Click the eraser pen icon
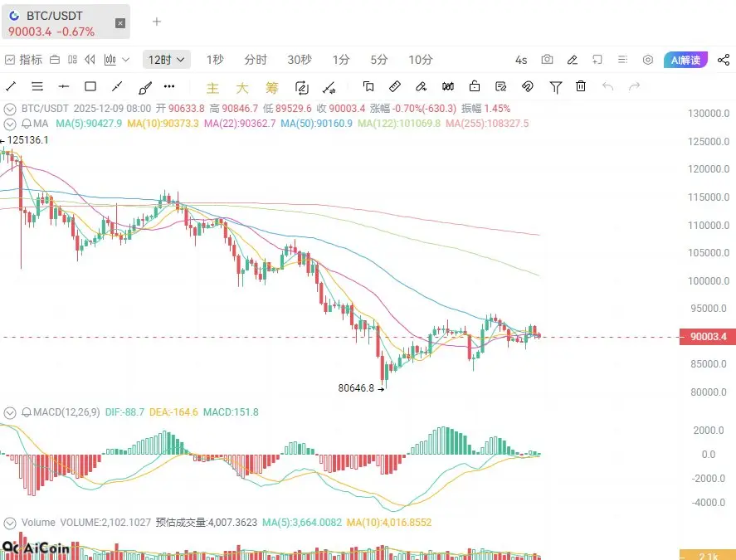736x560 pixels. pos(421,86)
